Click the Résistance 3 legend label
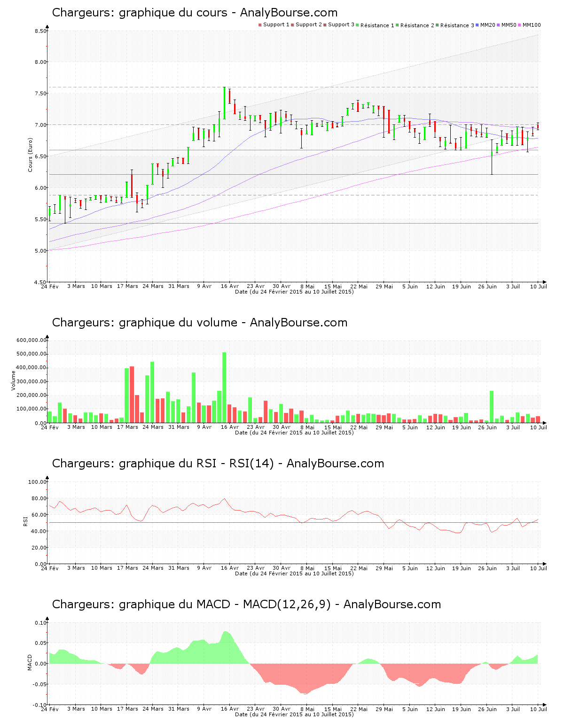Image resolution: width=564 pixels, height=728 pixels. pos(457,25)
